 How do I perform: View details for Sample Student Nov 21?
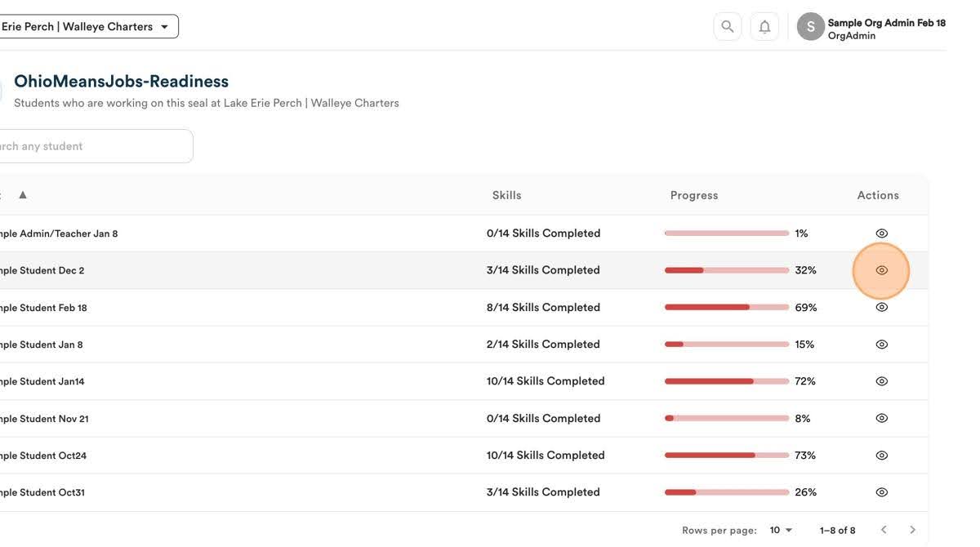point(881,418)
